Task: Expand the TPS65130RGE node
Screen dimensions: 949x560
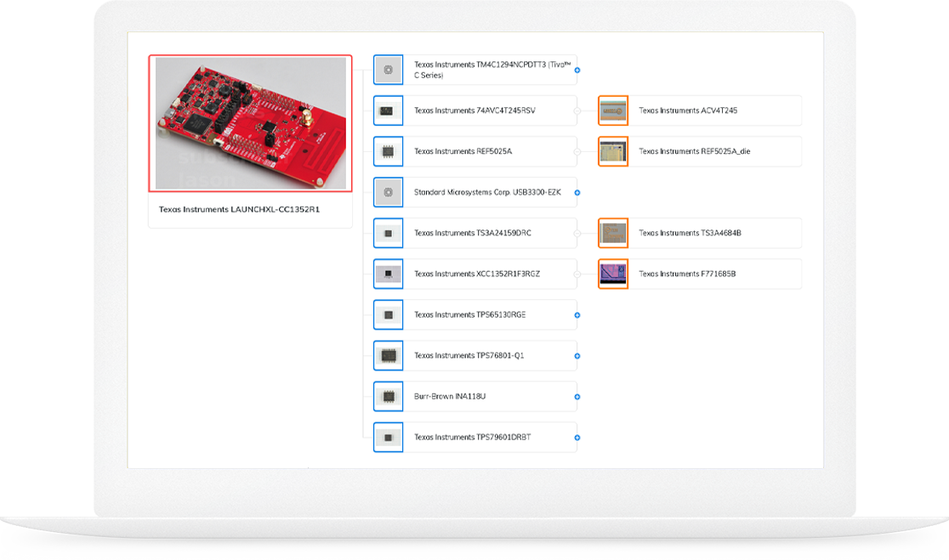Action: (577, 315)
